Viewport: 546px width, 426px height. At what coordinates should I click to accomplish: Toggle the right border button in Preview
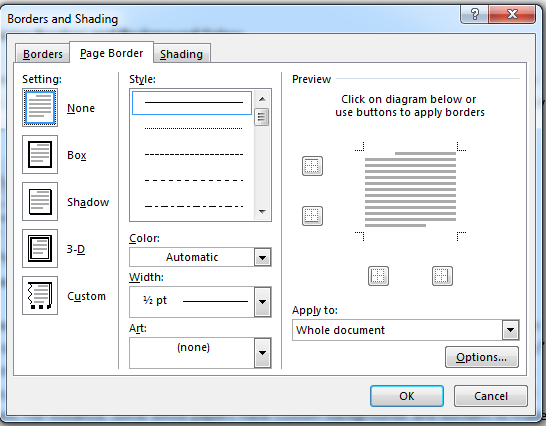[x=442, y=276]
